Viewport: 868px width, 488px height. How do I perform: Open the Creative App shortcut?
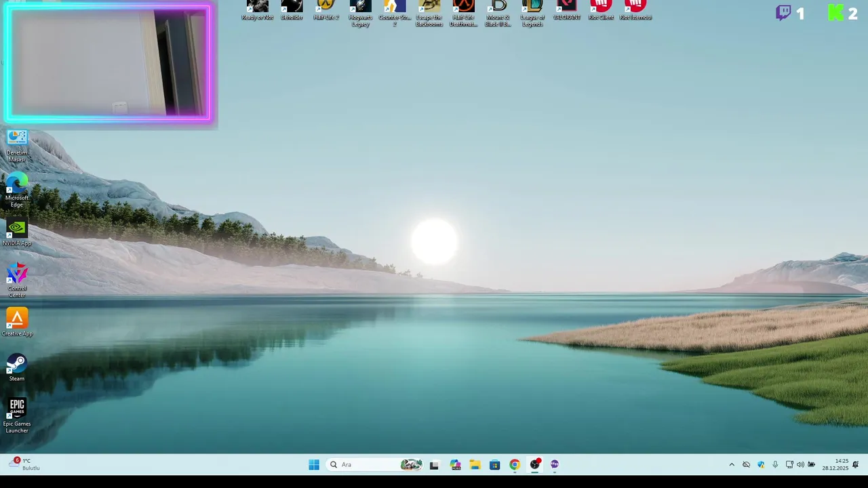coord(17,323)
